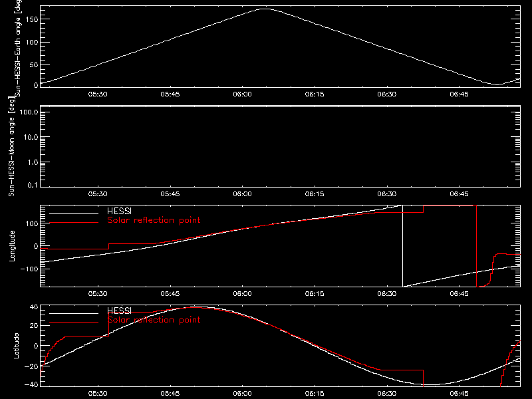Click the 50 tick label on Earth angle plot
This screenshot has height=399, width=532.
pyautogui.click(x=34, y=65)
